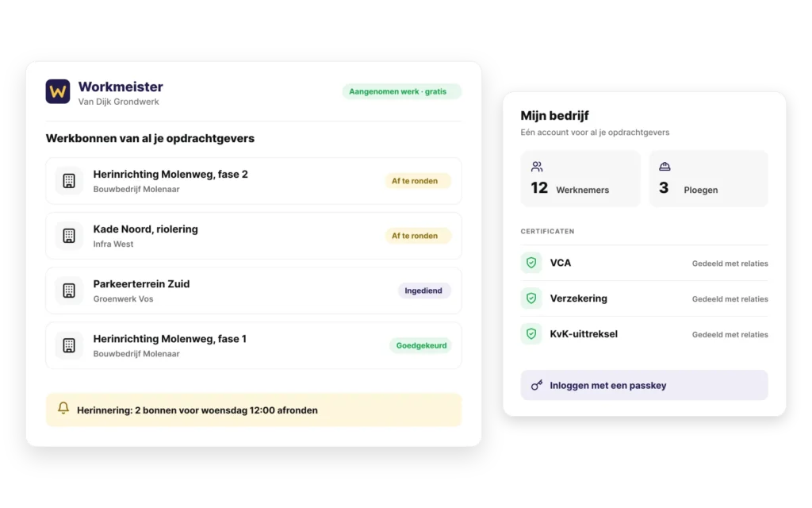
Task: Open the Kade Noord, riolering werkbon
Action: (x=254, y=236)
